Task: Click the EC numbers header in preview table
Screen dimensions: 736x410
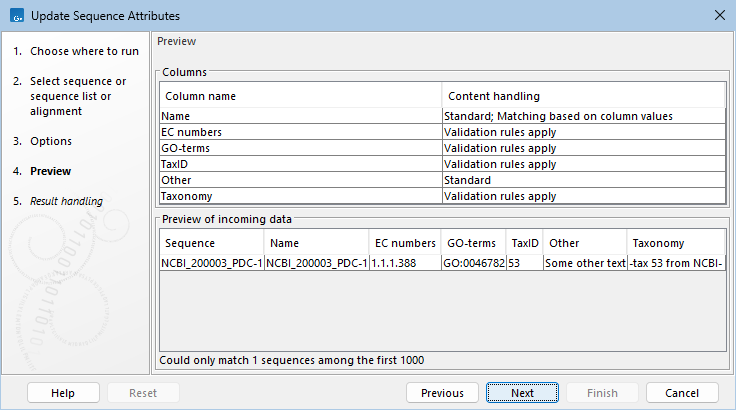Action: click(x=405, y=243)
